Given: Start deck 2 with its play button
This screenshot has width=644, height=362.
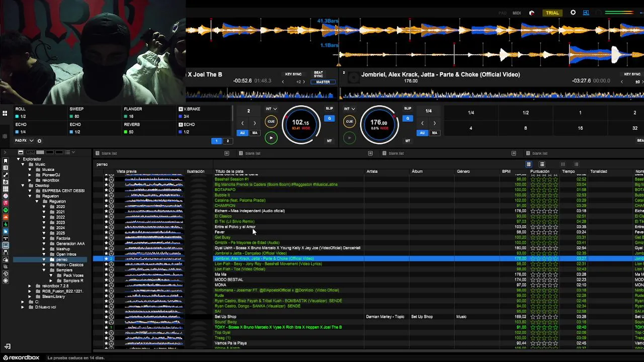Looking at the screenshot, I should pyautogui.click(x=349, y=138).
